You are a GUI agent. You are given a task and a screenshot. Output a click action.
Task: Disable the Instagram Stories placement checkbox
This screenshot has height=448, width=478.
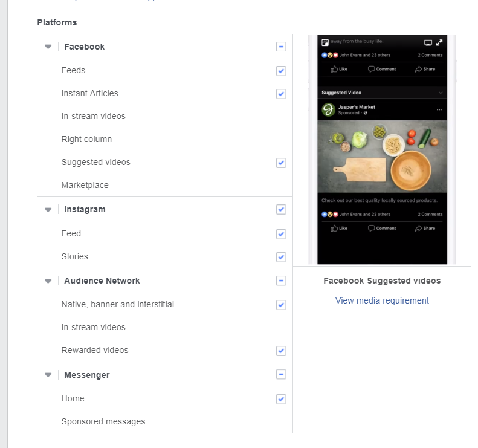click(281, 257)
